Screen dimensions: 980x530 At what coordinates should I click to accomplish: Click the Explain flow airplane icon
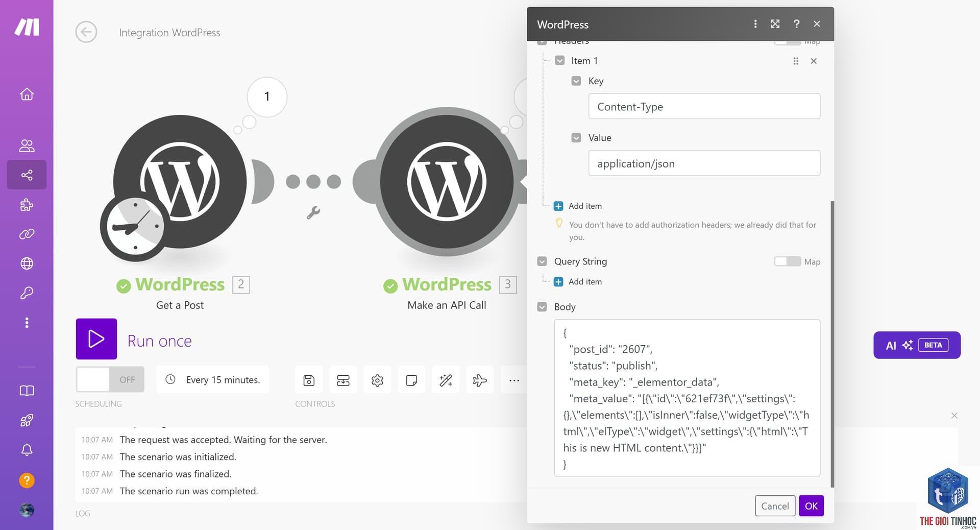tap(480, 380)
